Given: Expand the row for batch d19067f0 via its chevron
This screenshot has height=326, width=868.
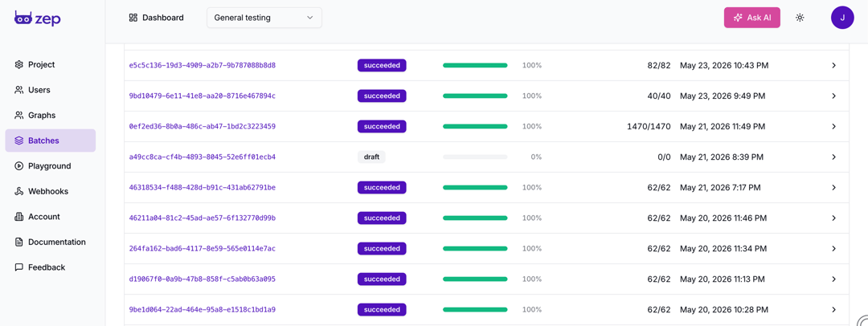Looking at the screenshot, I should coord(833,279).
